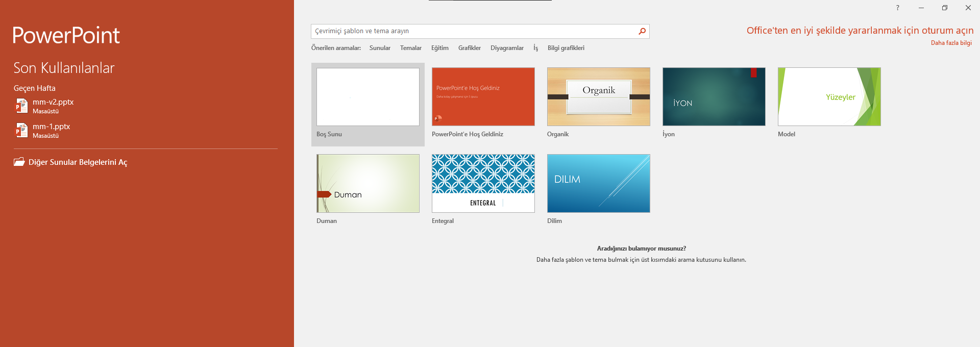
Task: Choose the Organik template thumbnail
Action: click(x=599, y=97)
